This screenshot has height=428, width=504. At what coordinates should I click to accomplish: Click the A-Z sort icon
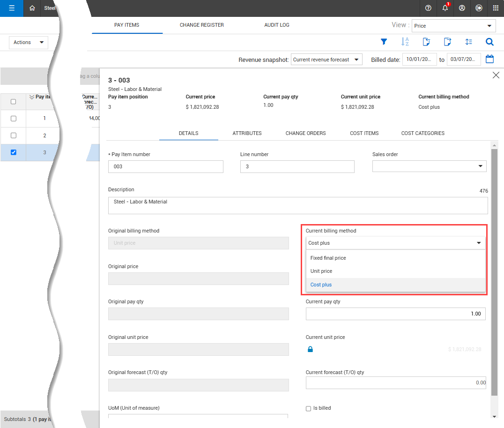point(405,42)
